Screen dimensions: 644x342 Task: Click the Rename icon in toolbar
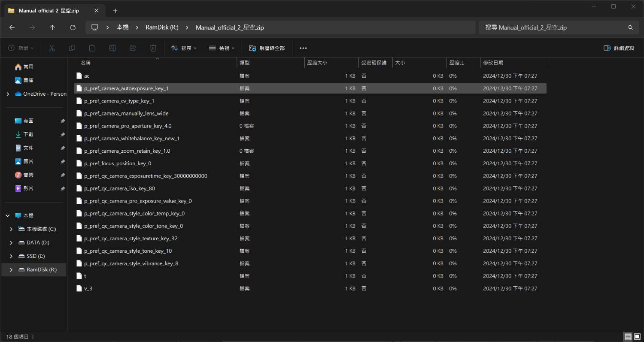112,48
